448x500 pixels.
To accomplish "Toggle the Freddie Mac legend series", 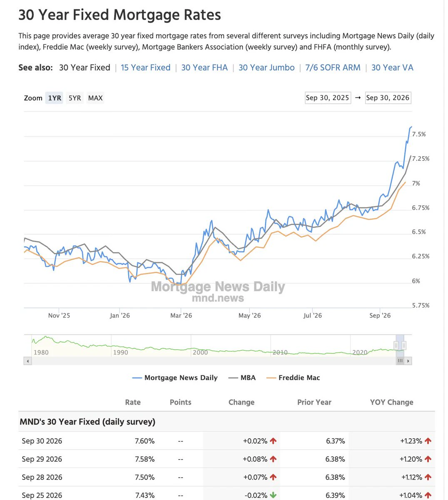I will (293, 378).
